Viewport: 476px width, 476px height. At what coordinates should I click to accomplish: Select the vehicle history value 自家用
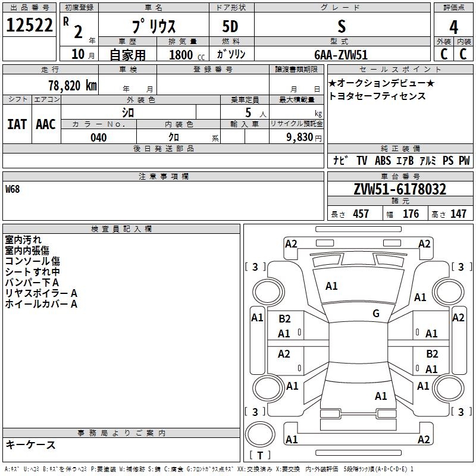(127, 55)
